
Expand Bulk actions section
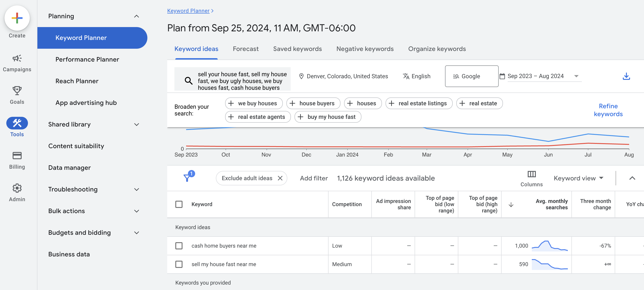click(137, 211)
